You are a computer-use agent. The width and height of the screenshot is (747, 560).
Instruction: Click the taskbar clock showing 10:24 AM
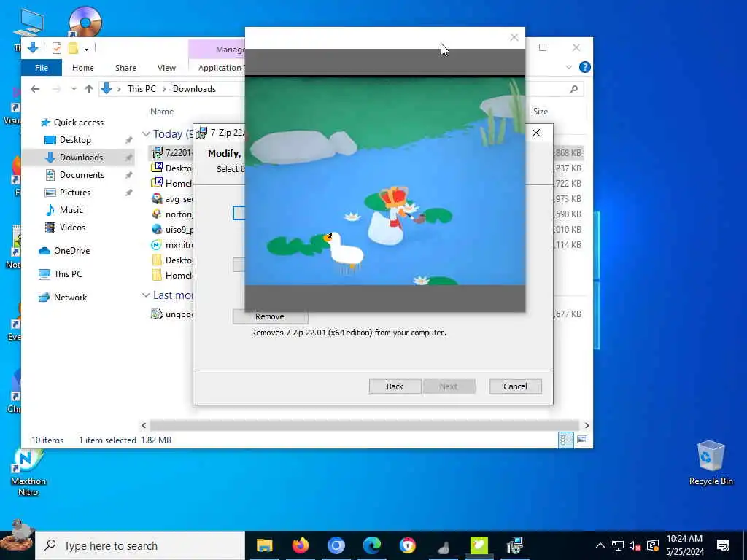click(x=684, y=545)
